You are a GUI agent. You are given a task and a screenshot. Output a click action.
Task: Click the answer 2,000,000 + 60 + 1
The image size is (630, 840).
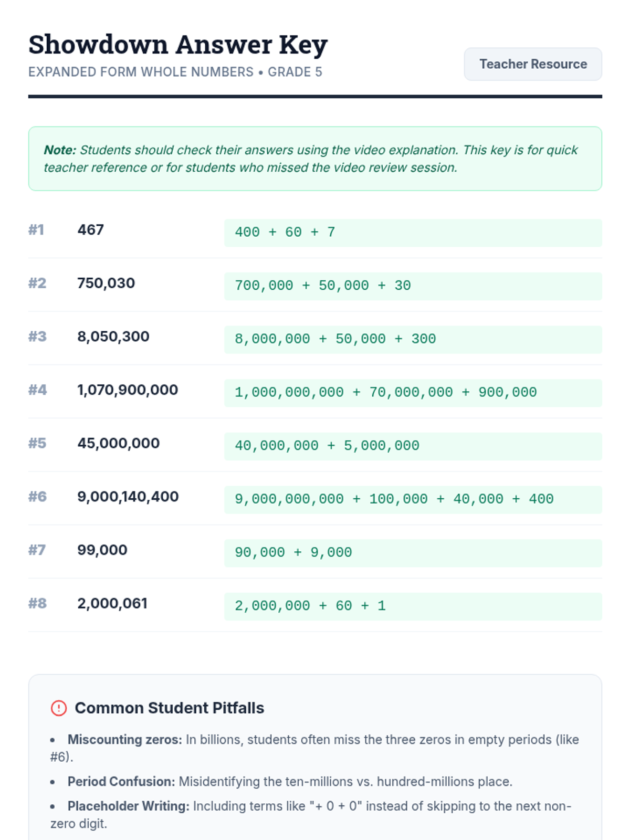[310, 606]
